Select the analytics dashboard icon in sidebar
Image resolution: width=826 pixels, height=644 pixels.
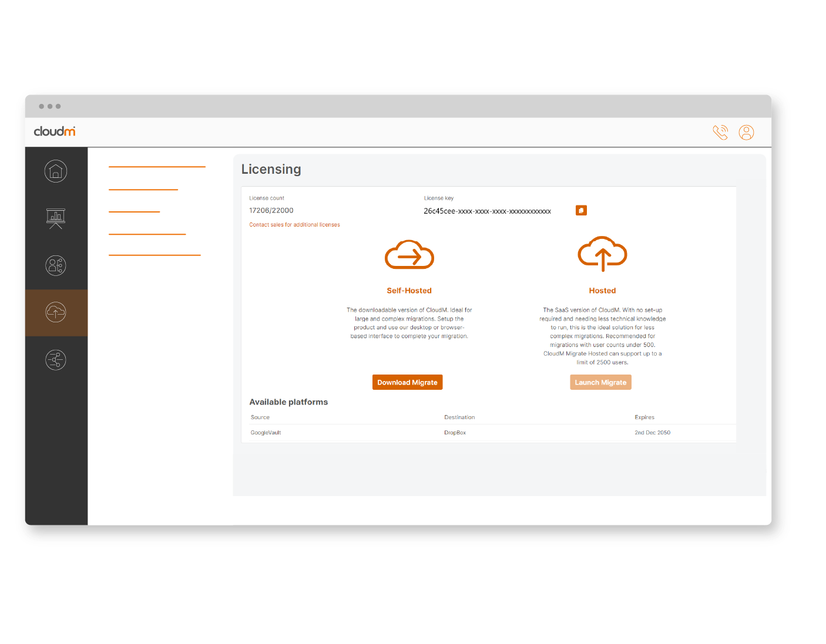(x=56, y=218)
